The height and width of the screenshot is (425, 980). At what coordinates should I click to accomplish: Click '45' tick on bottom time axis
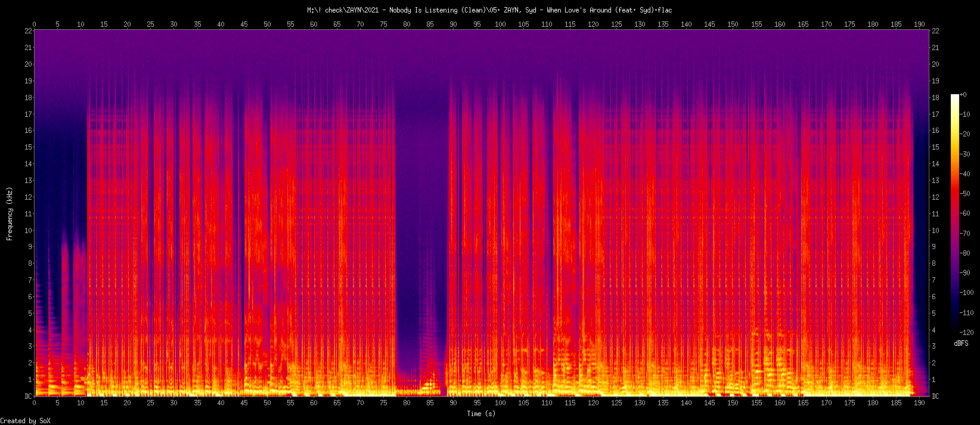pos(244,403)
